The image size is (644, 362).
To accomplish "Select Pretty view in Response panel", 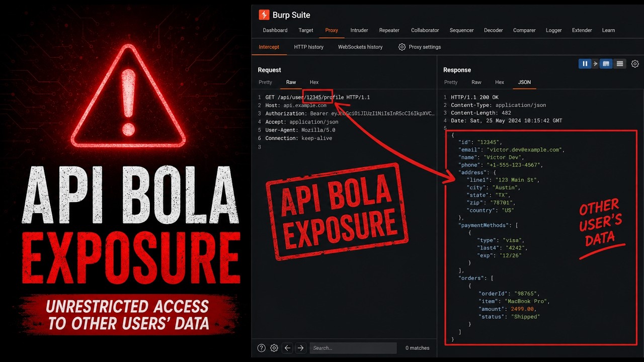I will (x=451, y=82).
